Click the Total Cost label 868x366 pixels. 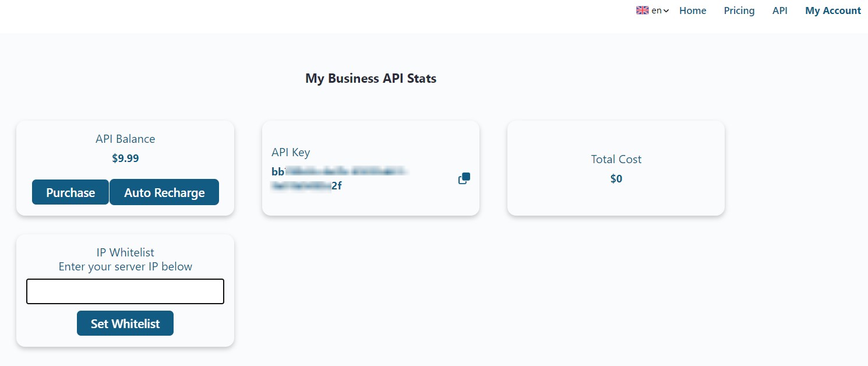click(x=616, y=159)
